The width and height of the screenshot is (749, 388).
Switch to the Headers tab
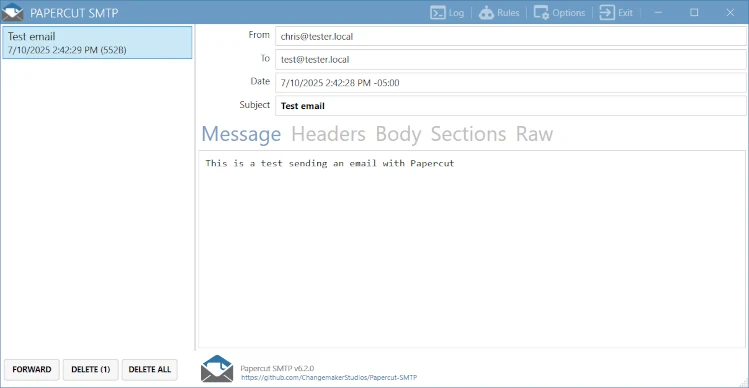click(328, 134)
